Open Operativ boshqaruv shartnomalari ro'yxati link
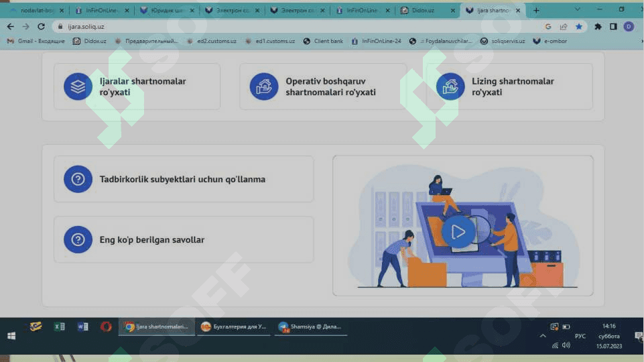The height and width of the screenshot is (362, 644). coord(330,86)
